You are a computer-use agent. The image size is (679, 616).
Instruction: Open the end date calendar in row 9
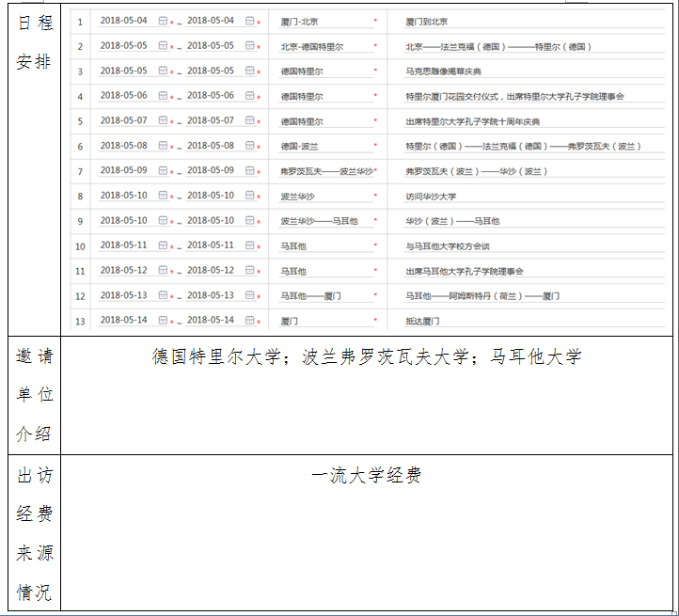(250, 221)
